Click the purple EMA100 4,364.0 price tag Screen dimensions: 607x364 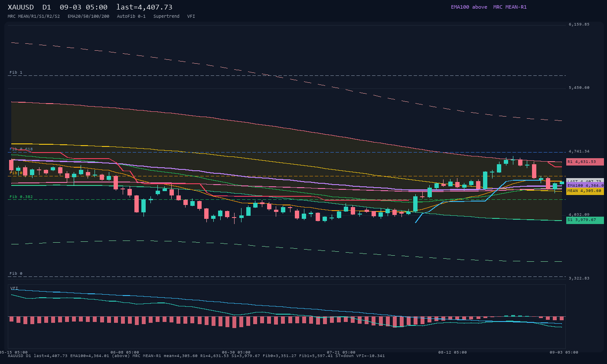(585, 185)
